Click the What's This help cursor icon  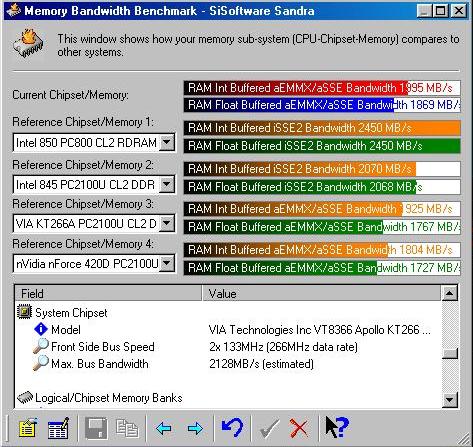pos(337,427)
